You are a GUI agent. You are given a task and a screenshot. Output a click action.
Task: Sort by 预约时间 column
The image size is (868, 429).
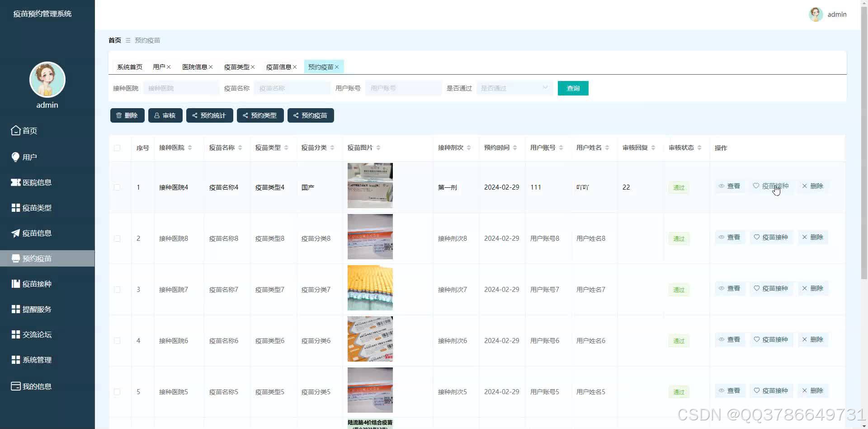pos(515,148)
